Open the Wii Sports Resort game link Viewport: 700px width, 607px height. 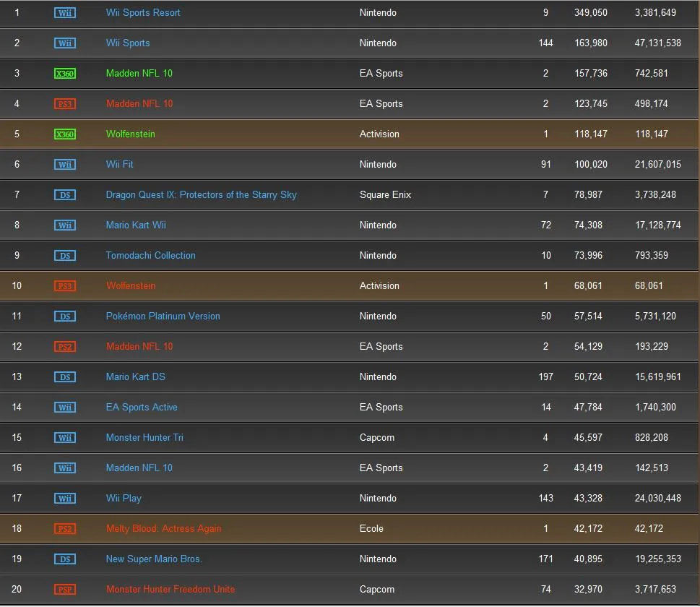[143, 13]
